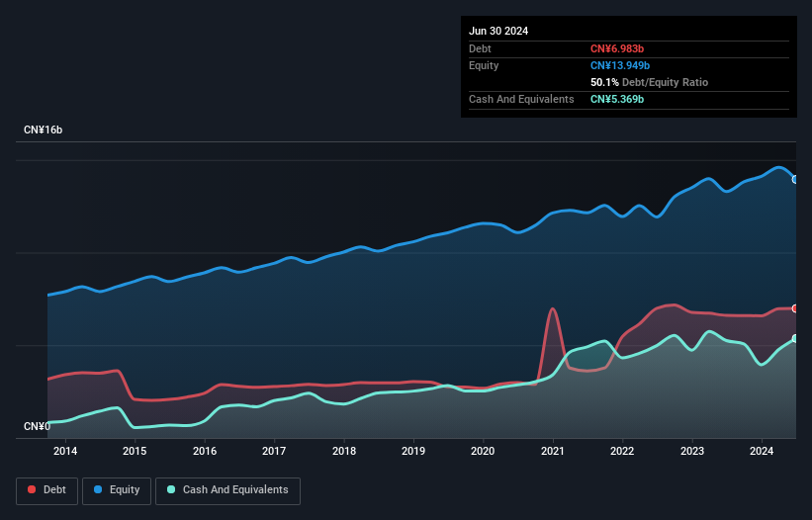Click the 2017 x-axis label
This screenshot has height=520, width=812.
[274, 451]
